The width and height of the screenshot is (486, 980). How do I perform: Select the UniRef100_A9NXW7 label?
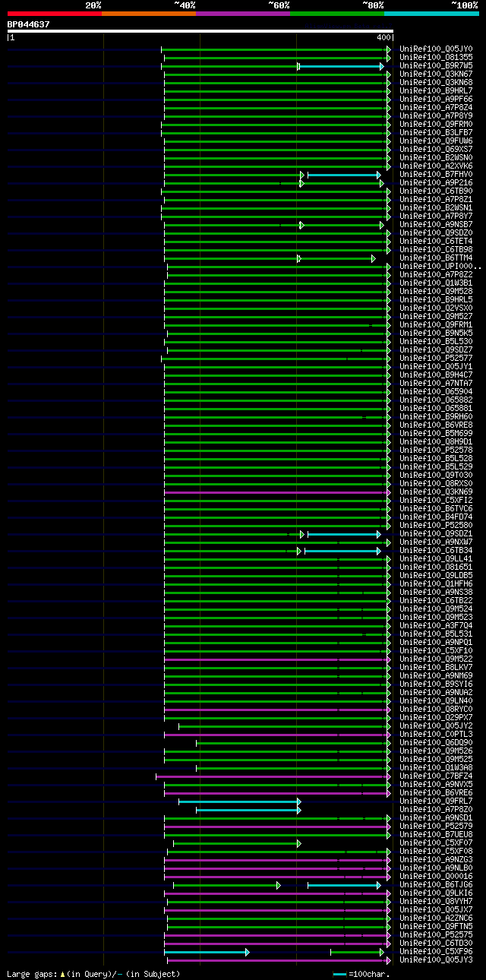(x=436, y=542)
